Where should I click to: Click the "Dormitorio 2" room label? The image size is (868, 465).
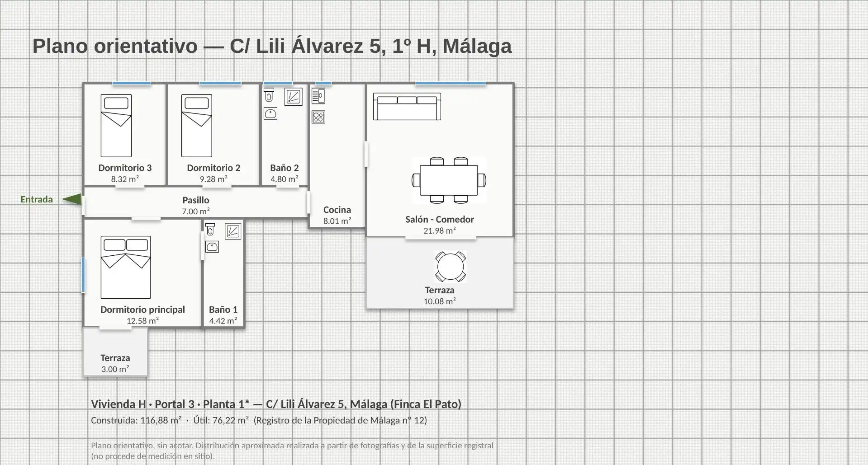point(213,168)
